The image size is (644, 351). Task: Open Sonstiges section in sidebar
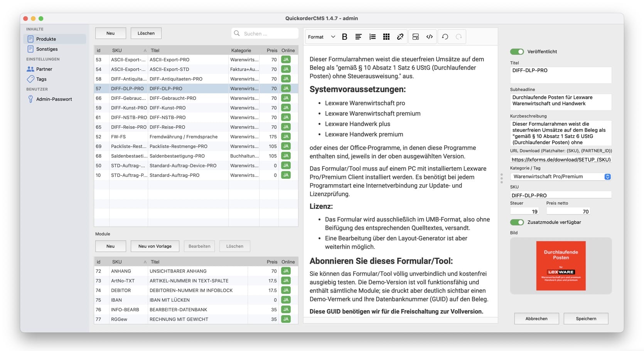(x=54, y=49)
